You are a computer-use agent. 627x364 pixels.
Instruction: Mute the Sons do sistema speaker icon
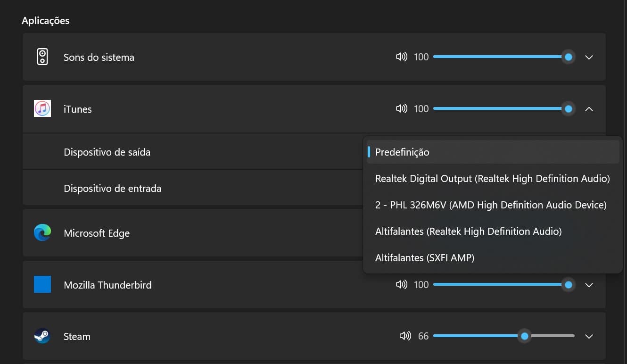click(401, 57)
